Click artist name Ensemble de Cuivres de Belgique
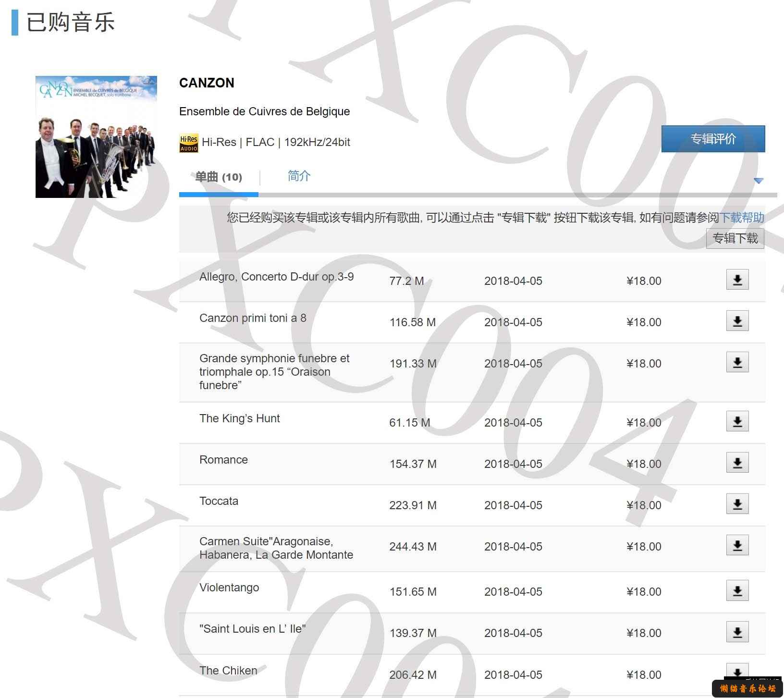Image resolution: width=784 pixels, height=698 pixels. [x=264, y=111]
